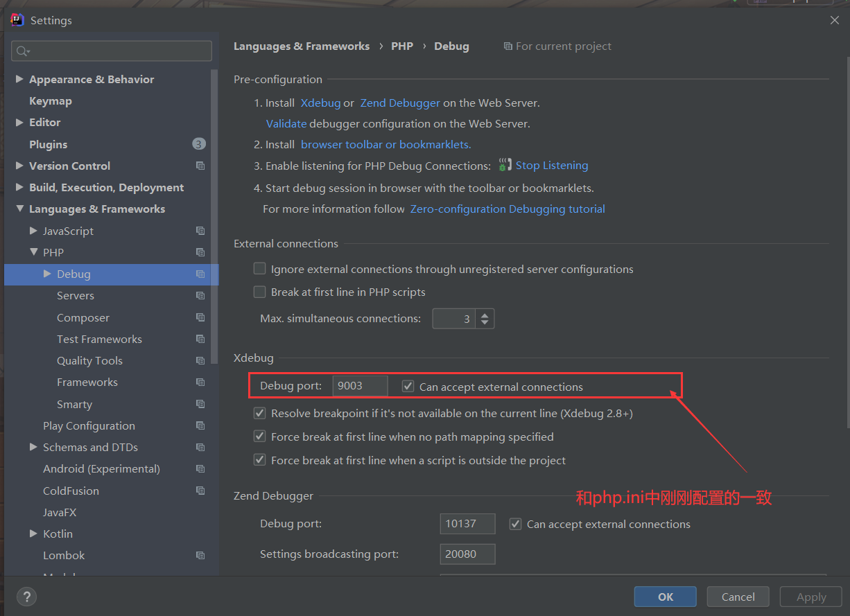Open Keymap settings page
The height and width of the screenshot is (616, 850).
click(x=51, y=101)
